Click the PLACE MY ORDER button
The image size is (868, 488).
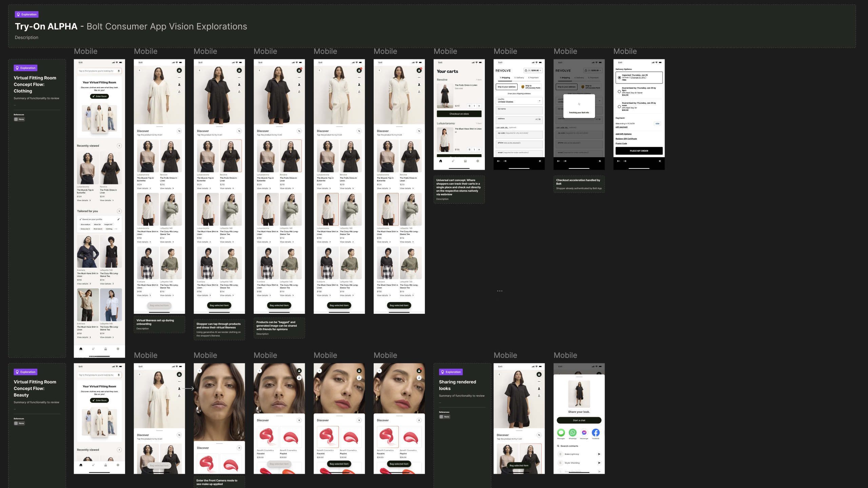639,151
